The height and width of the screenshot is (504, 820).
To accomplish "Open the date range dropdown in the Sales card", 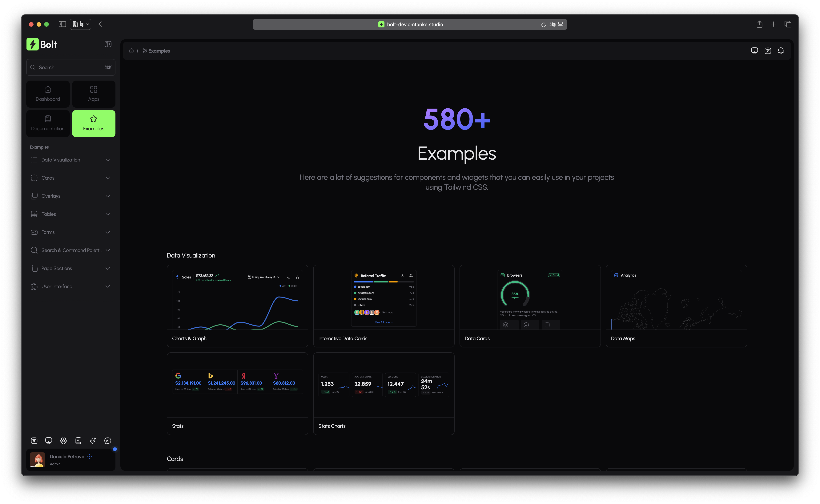I will click(263, 277).
